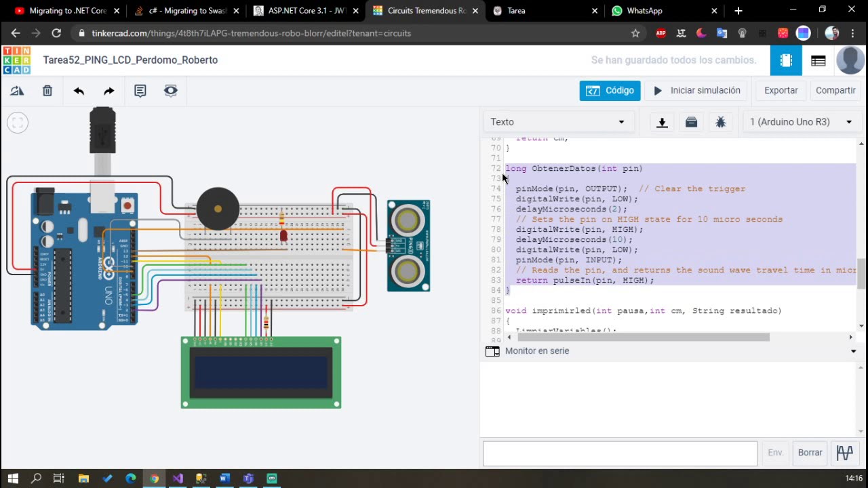Screen dimensions: 868x488
Task: Click Borrar to clear serial monitor
Action: point(810,453)
